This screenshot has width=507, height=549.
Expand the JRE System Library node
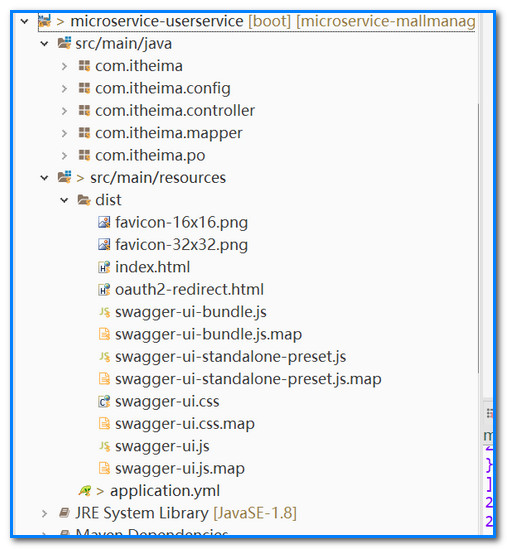click(44, 514)
